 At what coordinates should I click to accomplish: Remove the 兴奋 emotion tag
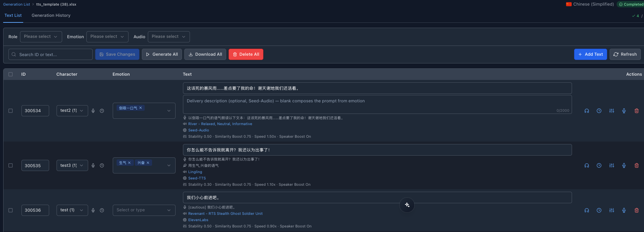click(x=148, y=163)
